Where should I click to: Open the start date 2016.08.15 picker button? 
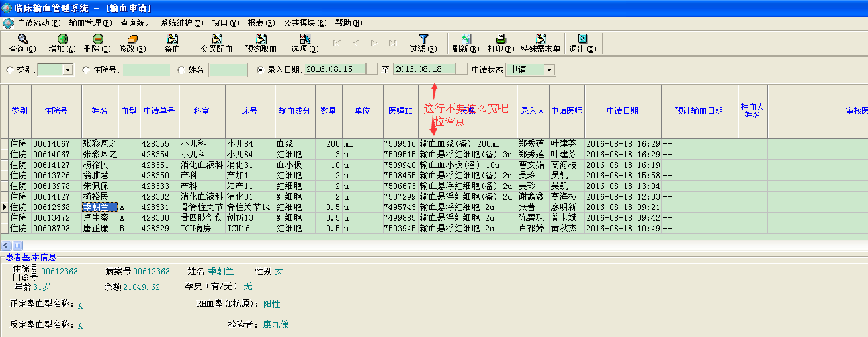pyautogui.click(x=372, y=69)
